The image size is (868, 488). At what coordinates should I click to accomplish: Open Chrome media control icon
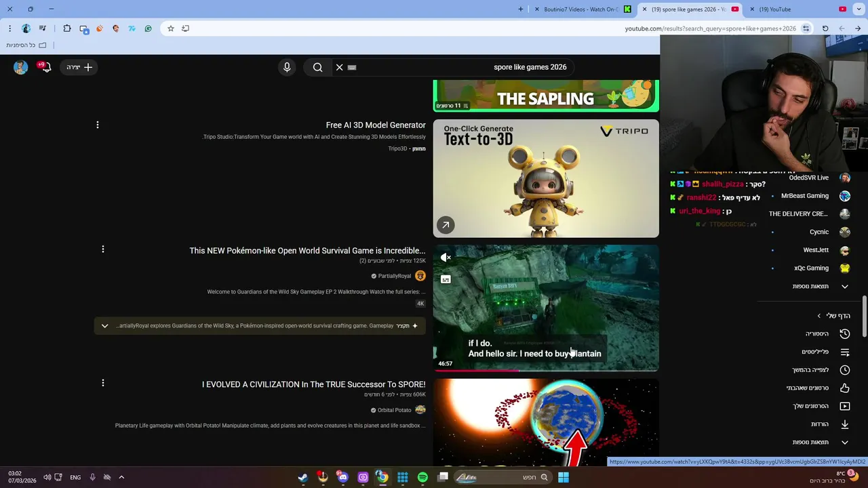click(43, 28)
